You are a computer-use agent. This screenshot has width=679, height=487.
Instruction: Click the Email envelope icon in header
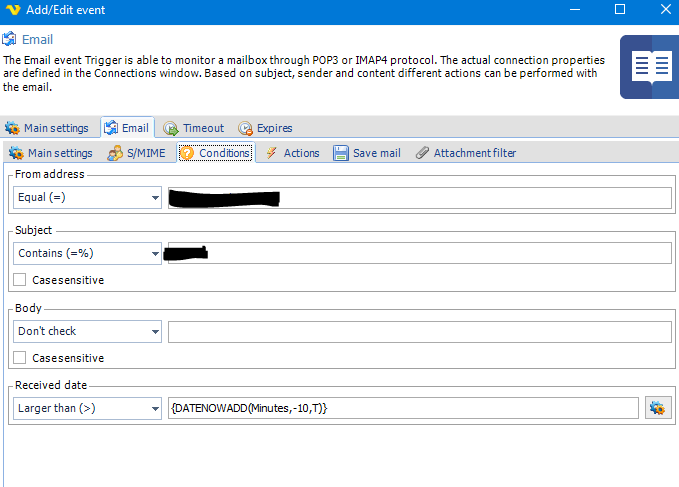pos(10,40)
